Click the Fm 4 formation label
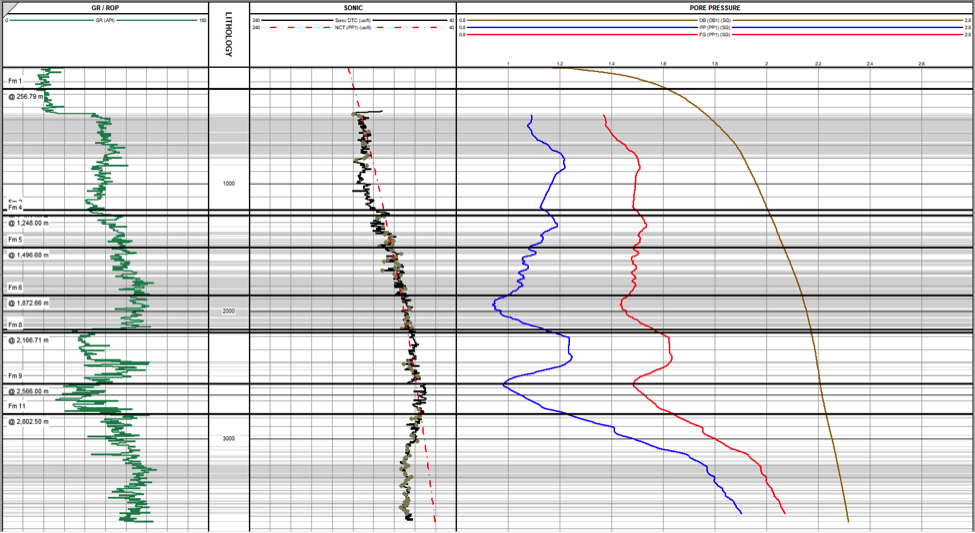975x533 pixels. coord(15,208)
